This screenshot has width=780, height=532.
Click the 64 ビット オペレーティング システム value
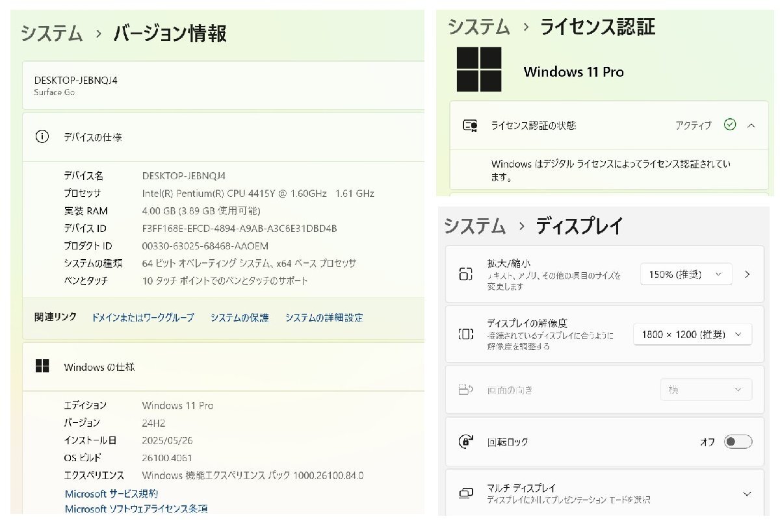click(x=249, y=264)
